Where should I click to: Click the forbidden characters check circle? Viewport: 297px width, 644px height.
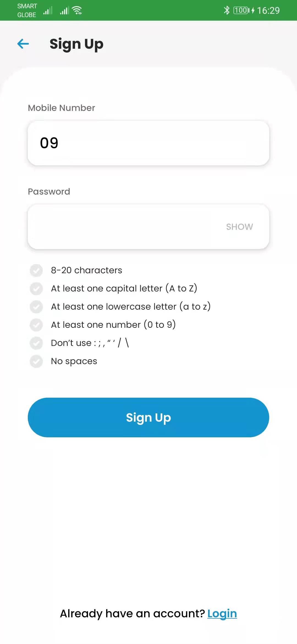click(x=36, y=343)
